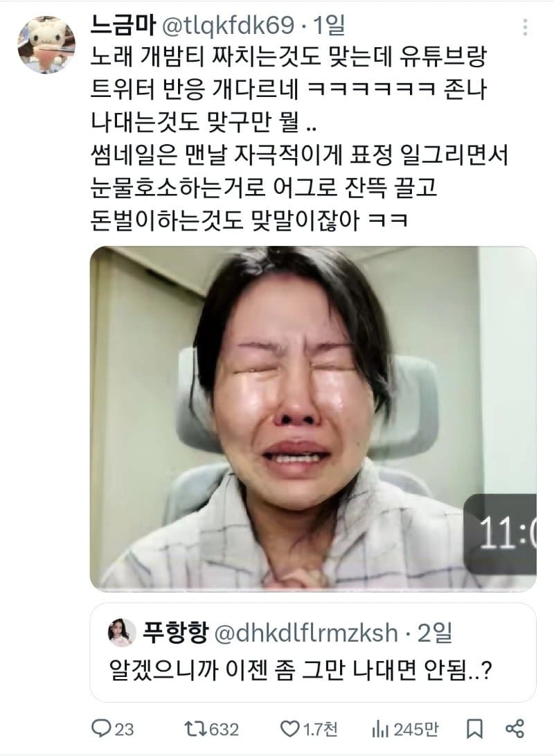View the 1.7천 likes count
The image size is (554, 756).
320,729
